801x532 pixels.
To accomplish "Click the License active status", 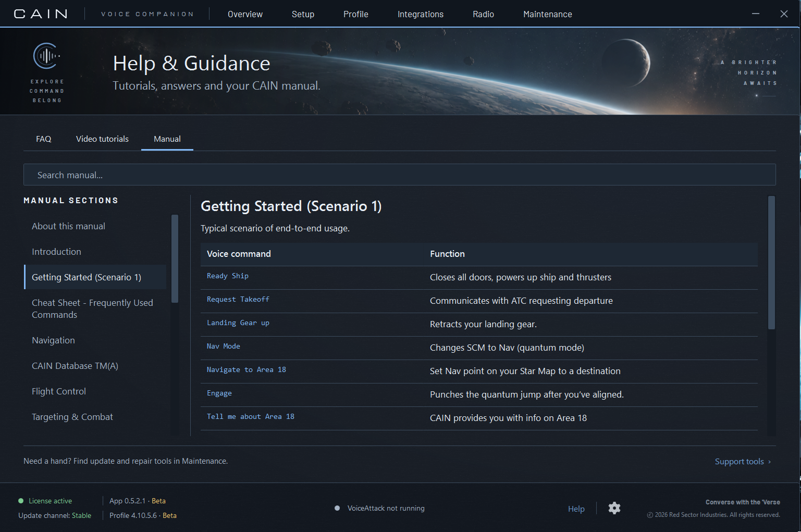I will (x=45, y=501).
